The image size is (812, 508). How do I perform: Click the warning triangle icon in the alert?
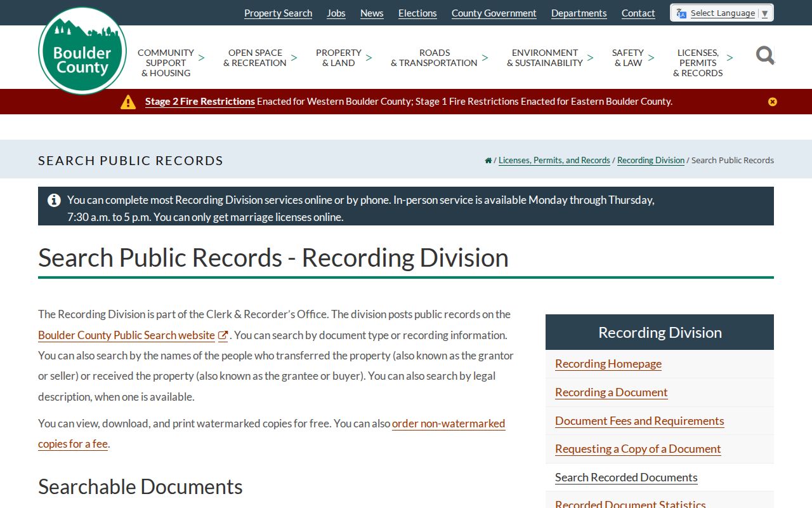[x=128, y=102]
